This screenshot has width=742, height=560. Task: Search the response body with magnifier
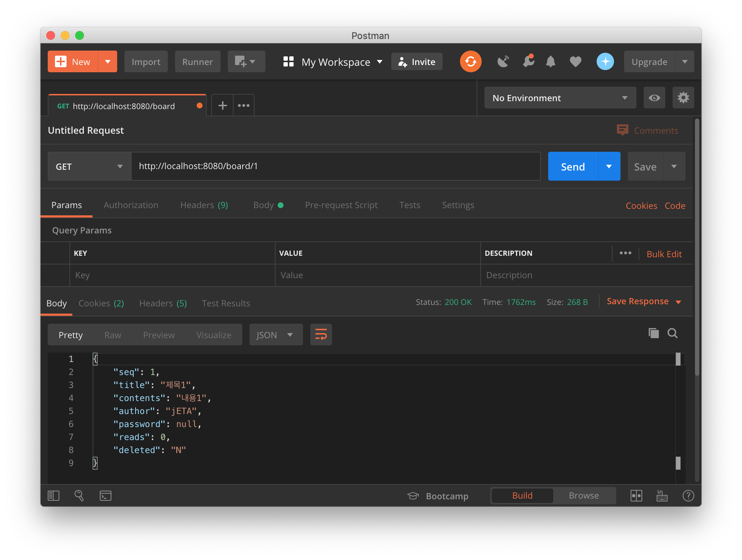click(672, 333)
